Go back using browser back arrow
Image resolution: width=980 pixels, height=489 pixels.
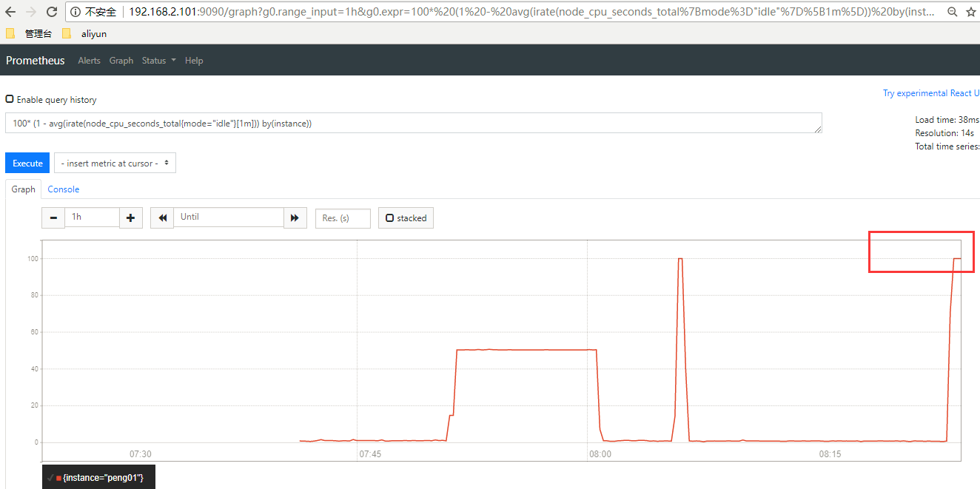coord(10,12)
